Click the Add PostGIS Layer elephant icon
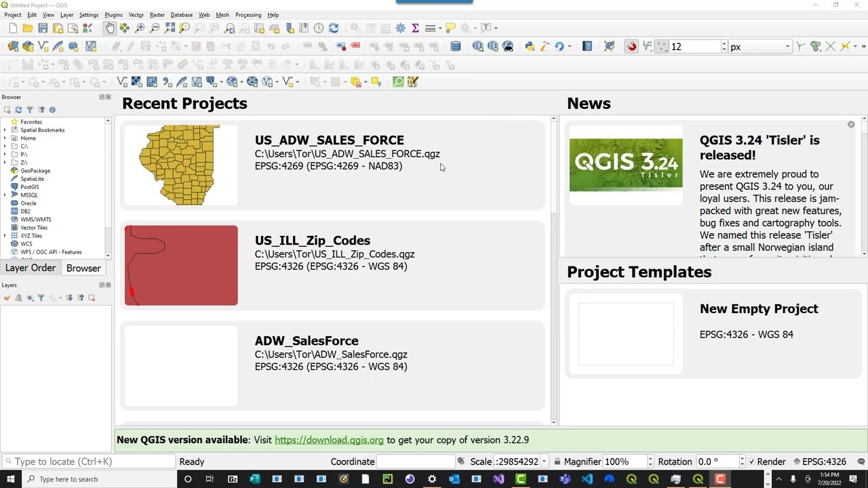868x488 pixels. coord(212,81)
